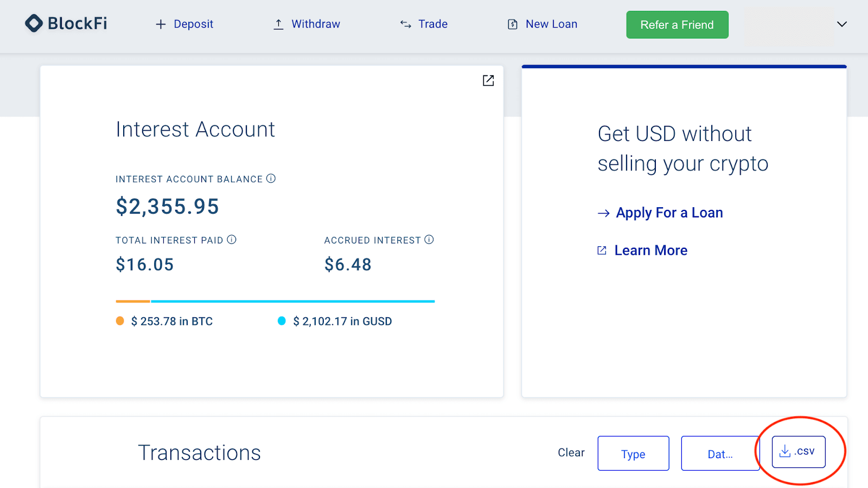Click the $6.48 accrued interest value
The height and width of the screenshot is (488, 868).
coord(348,265)
